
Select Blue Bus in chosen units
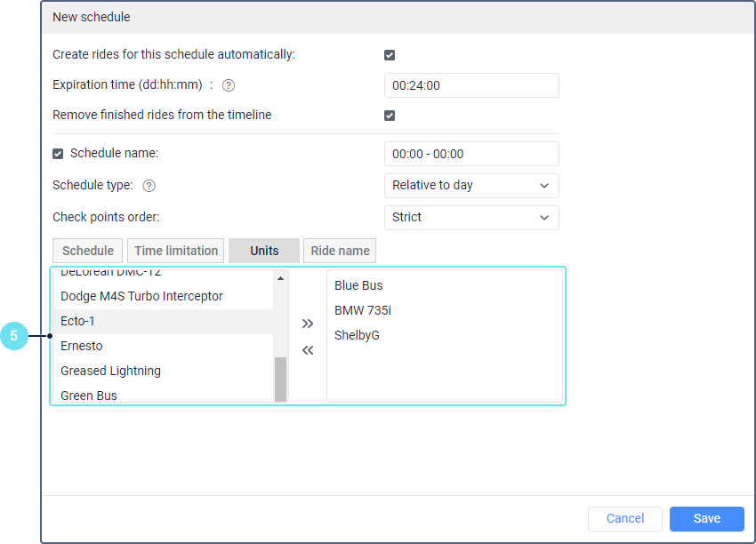pos(359,285)
